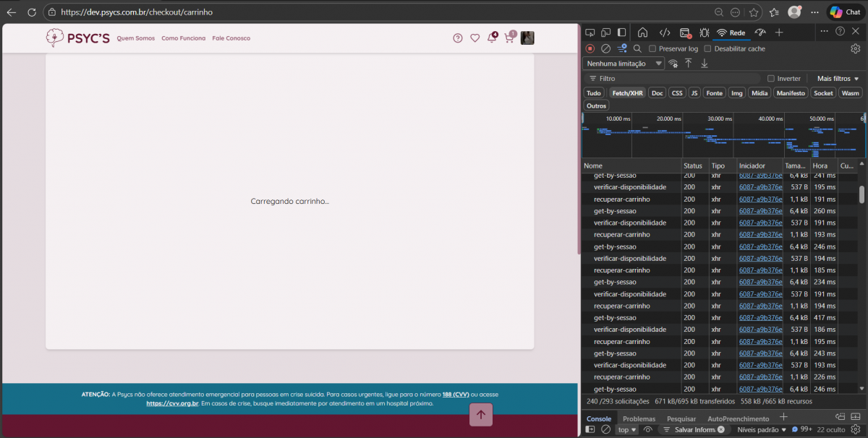Tick the Inverter filter checkbox
The height and width of the screenshot is (438, 868).
pos(771,78)
